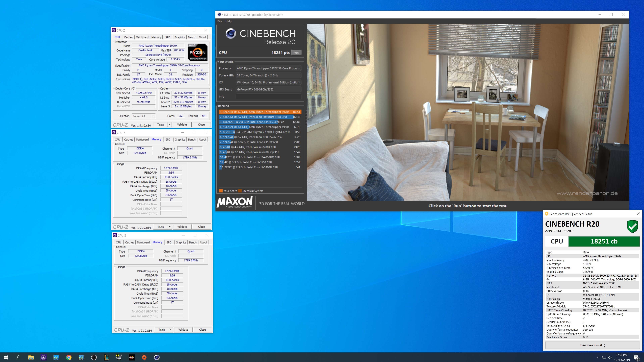Launch Google Chrome from the taskbar
644x362 pixels.
point(69,357)
